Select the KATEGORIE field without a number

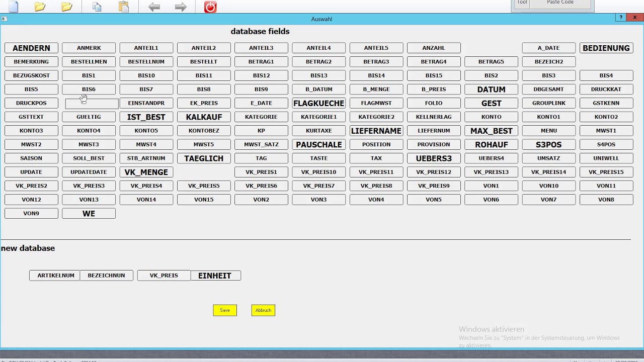point(261,117)
